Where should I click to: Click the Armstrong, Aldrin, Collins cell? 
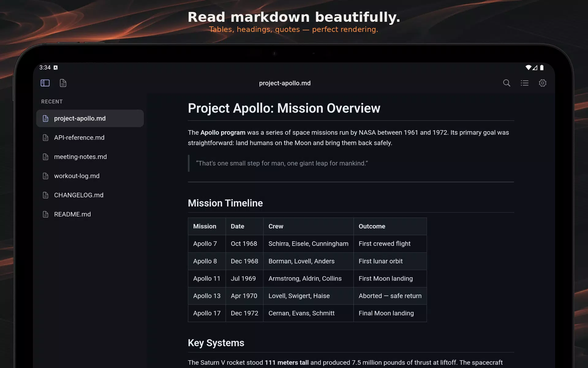tap(308, 278)
